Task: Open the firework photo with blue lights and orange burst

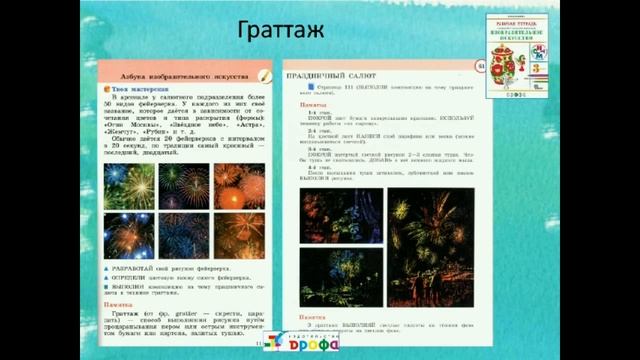Action: pyautogui.click(x=129, y=236)
